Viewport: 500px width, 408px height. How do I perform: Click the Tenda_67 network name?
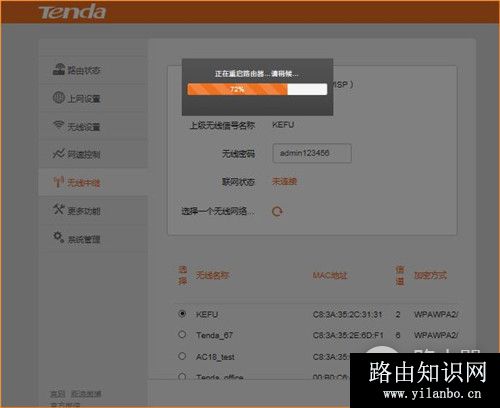click(x=214, y=335)
